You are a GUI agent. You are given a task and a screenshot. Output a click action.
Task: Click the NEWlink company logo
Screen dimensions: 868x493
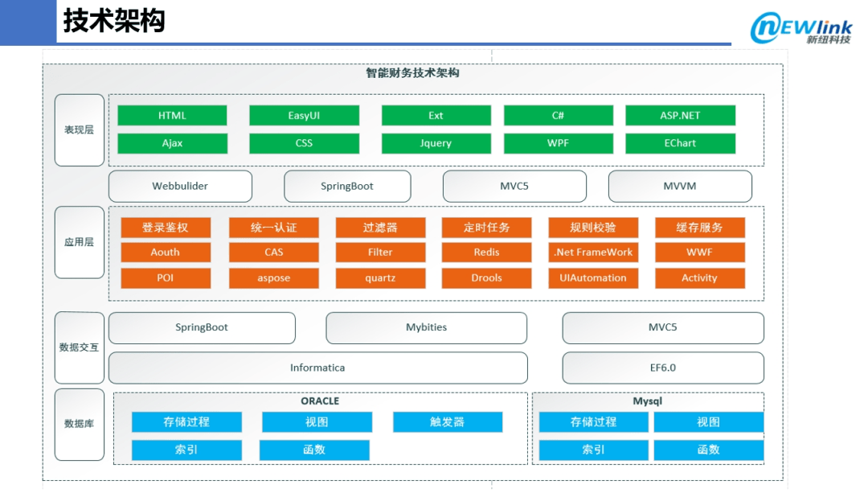(800, 27)
